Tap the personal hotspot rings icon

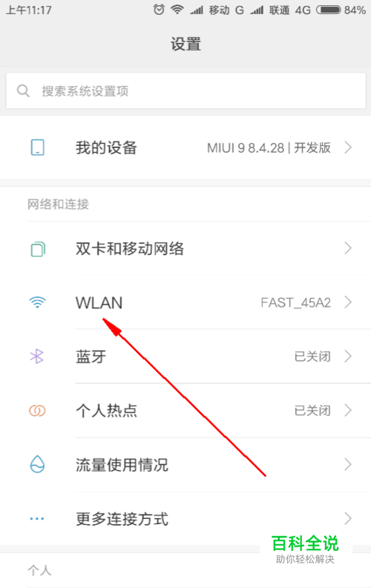tap(37, 411)
